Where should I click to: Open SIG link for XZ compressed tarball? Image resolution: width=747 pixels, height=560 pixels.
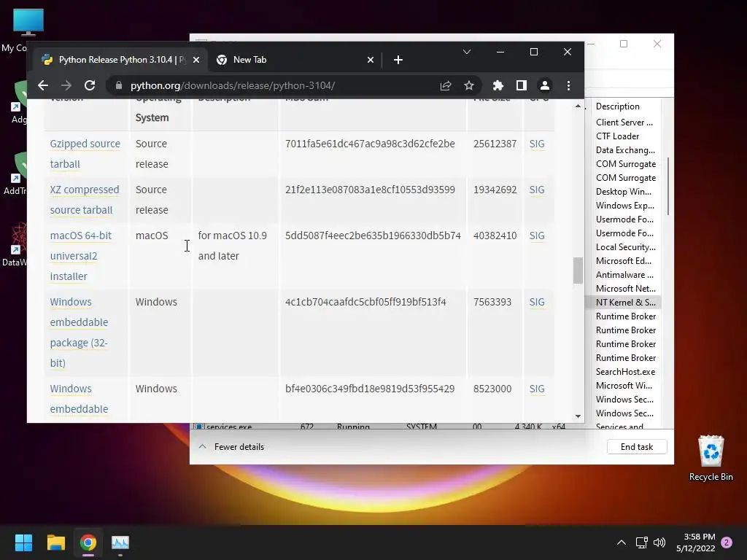click(537, 190)
